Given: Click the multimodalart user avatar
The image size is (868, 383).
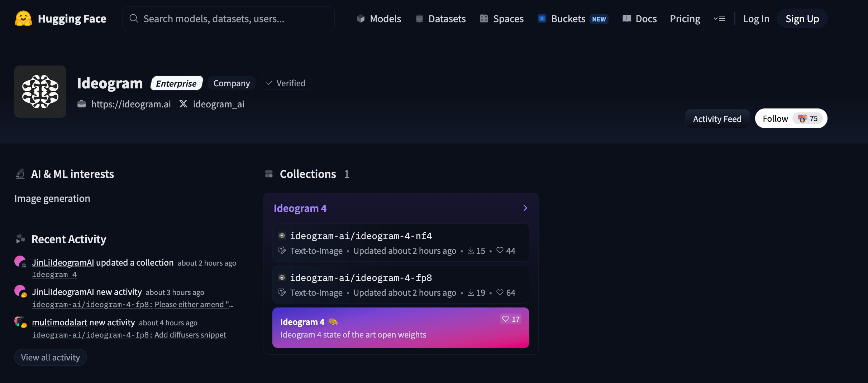Looking at the screenshot, I should tap(20, 321).
